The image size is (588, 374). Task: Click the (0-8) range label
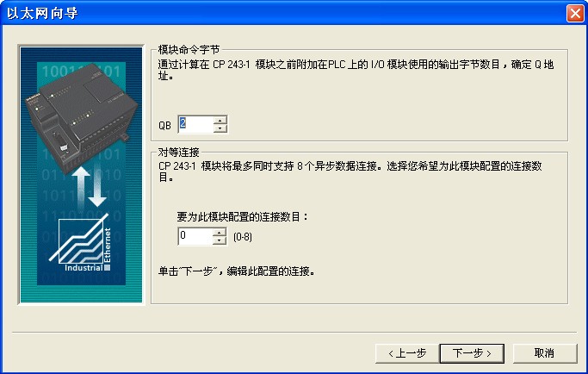point(243,237)
